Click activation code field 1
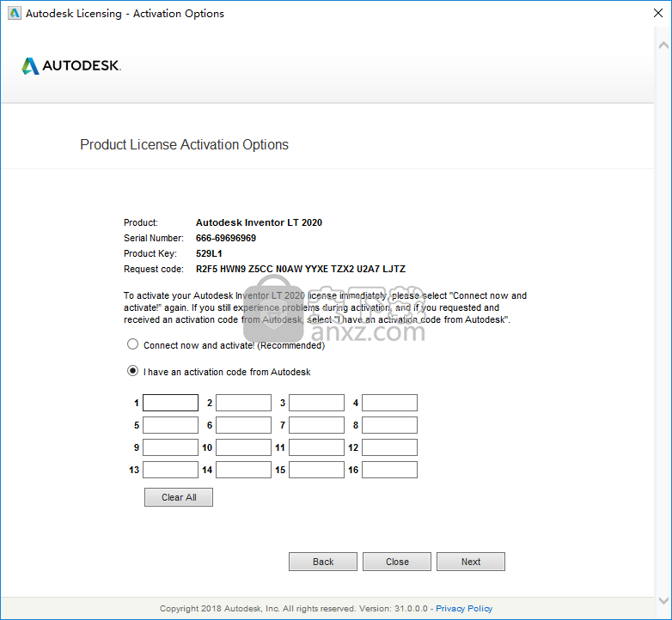 (x=170, y=403)
